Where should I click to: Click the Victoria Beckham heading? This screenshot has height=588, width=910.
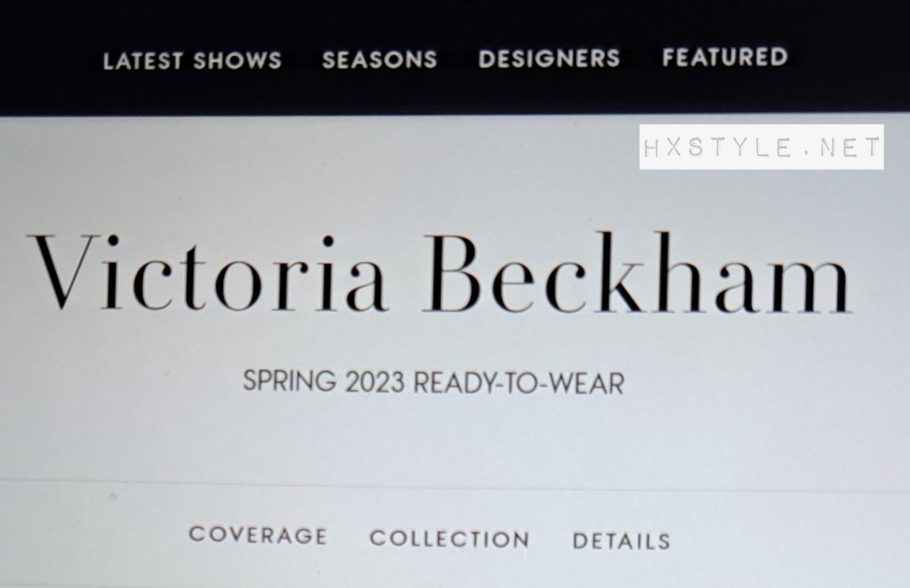pos(440,273)
